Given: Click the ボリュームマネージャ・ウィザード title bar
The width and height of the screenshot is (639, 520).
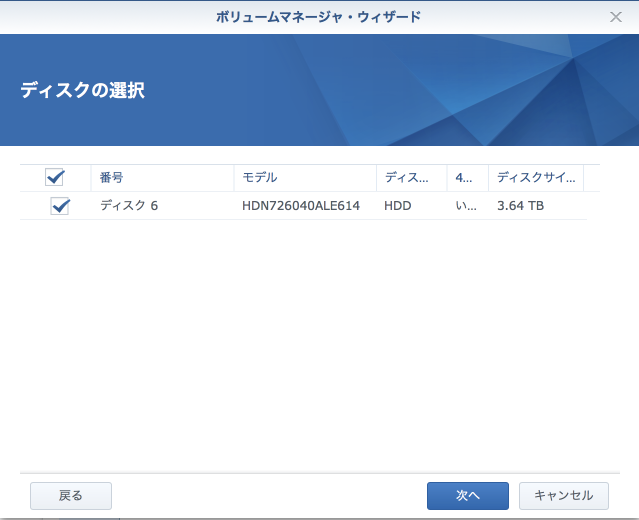Looking at the screenshot, I should (319, 17).
